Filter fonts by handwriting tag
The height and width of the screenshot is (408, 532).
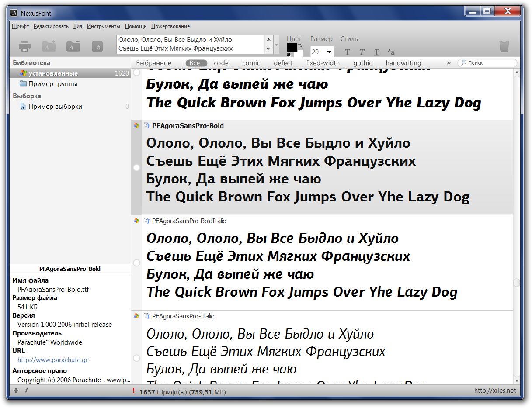click(403, 63)
